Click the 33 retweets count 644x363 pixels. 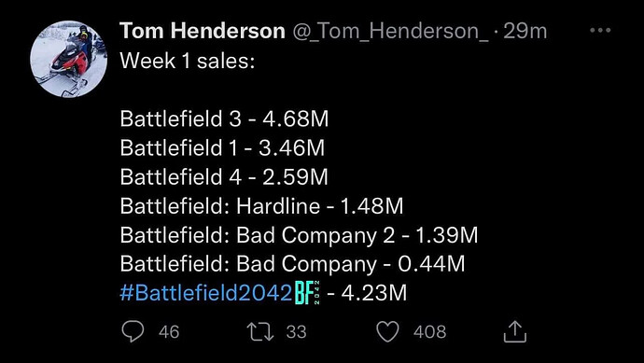(296, 332)
